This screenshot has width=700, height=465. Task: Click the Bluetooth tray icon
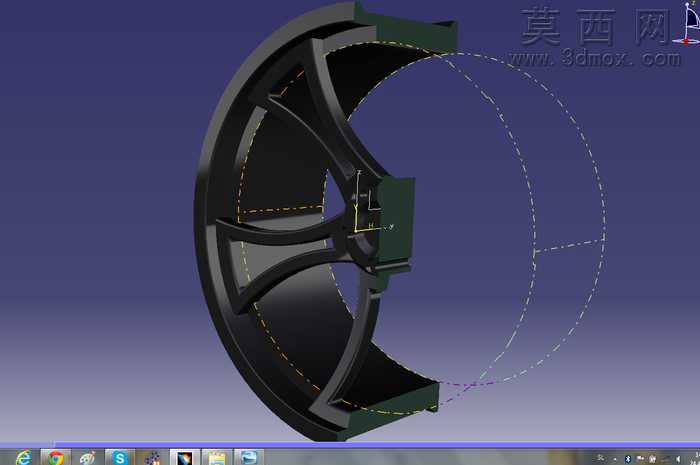628,459
